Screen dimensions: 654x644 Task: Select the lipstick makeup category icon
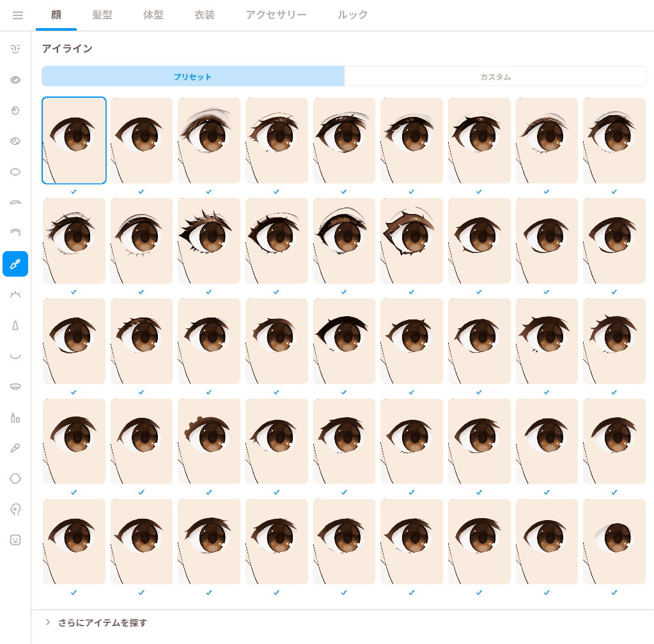pos(15,418)
